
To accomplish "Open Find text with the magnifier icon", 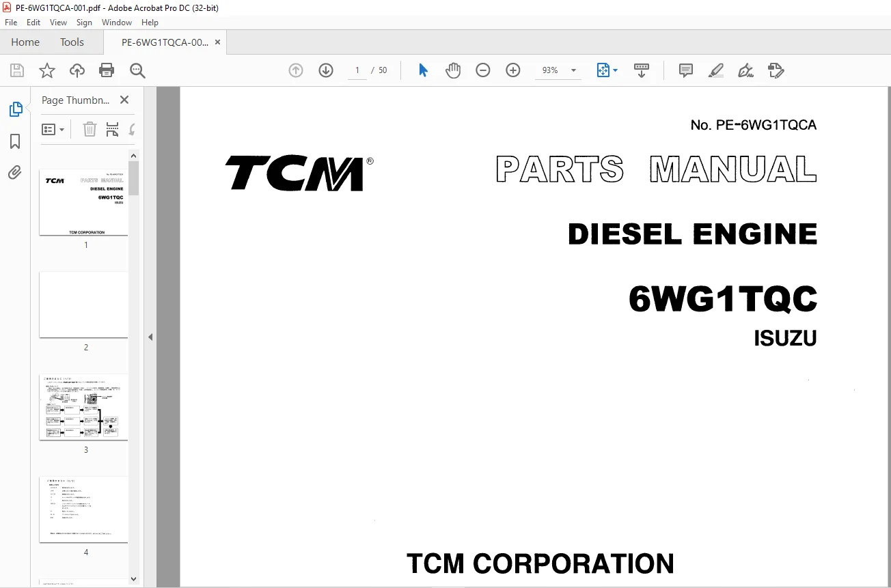I will click(137, 70).
